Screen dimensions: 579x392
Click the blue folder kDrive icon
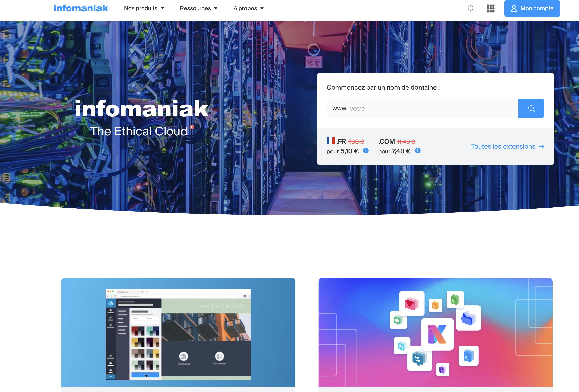tap(468, 318)
